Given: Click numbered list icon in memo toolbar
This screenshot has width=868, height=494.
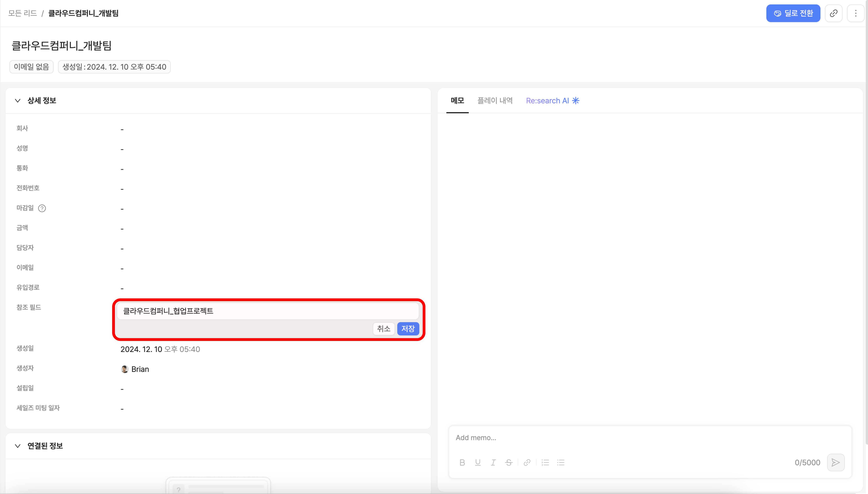Looking at the screenshot, I should point(545,463).
